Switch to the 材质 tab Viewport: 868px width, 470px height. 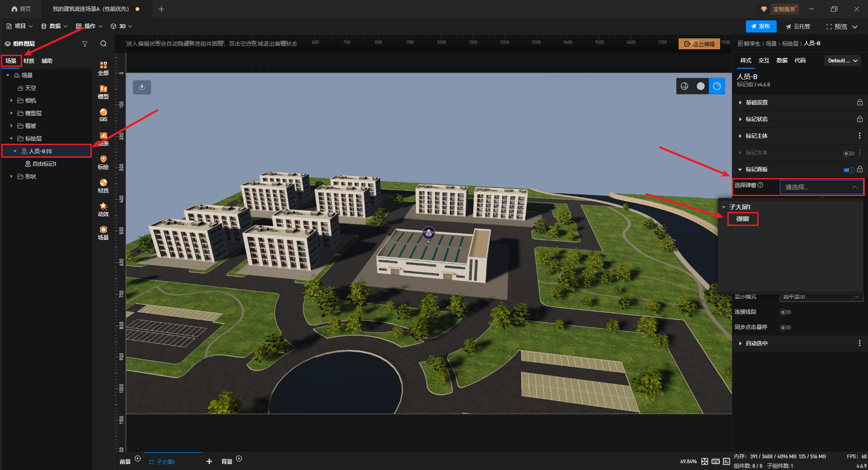(x=29, y=61)
